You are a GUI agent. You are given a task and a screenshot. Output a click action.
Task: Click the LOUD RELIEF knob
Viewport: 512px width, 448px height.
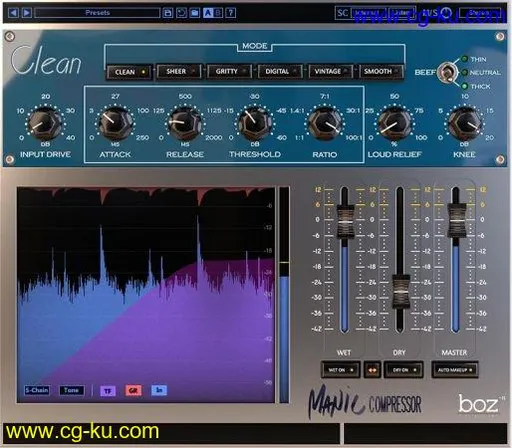(x=394, y=123)
